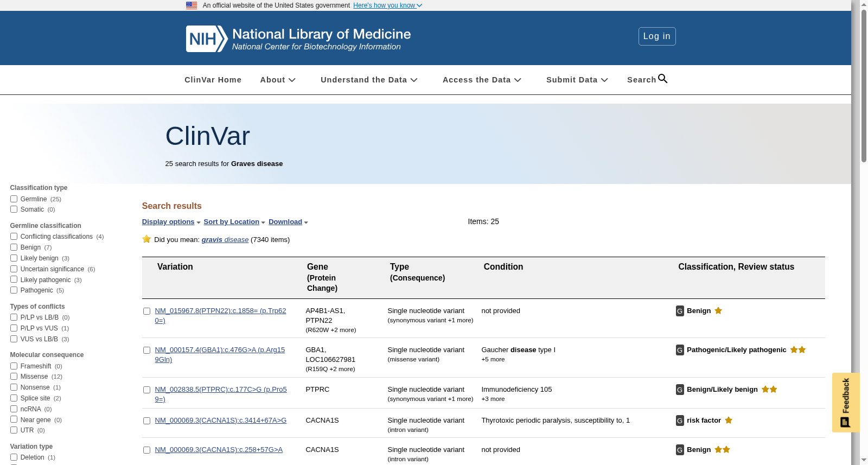The height and width of the screenshot is (465, 868).
Task: Click the National Library of Medicine title
Action: [322, 34]
